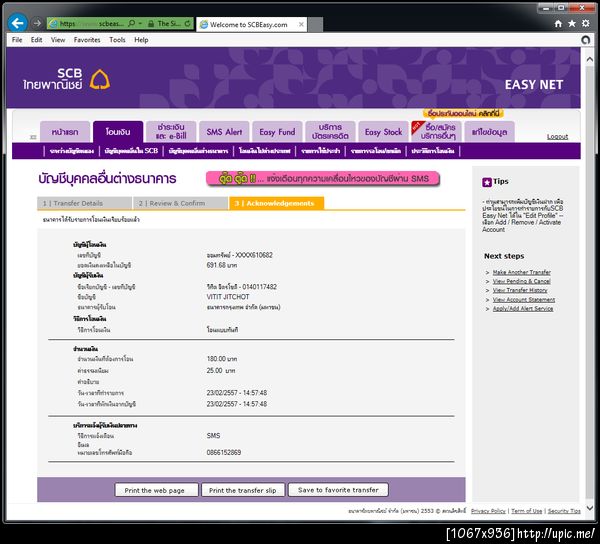Image resolution: width=600 pixels, height=544 pixels.
Task: Select the โอนเงิน transfer tab
Action: coord(118,132)
